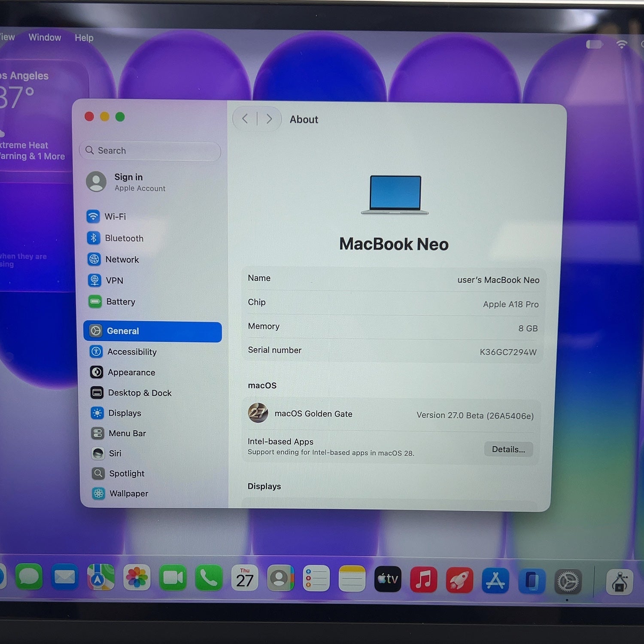Image resolution: width=644 pixels, height=644 pixels.
Task: Click the MacBook image above the title
Action: click(395, 194)
